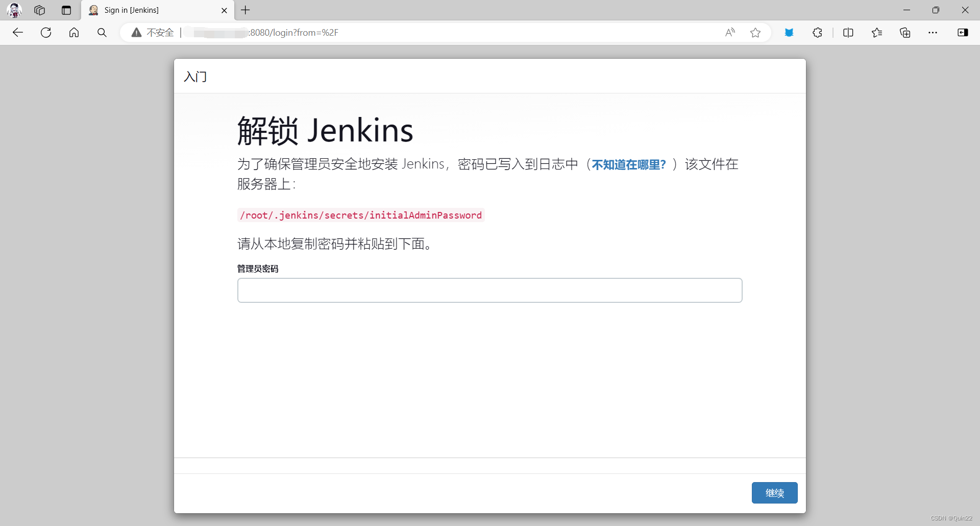980x526 pixels.
Task: Toggle the browser sidebar icon
Action: click(x=963, y=33)
